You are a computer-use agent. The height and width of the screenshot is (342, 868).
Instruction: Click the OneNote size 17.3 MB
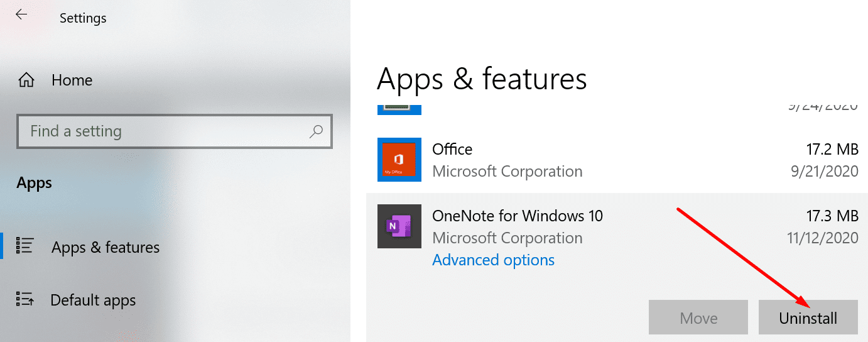[x=832, y=216]
